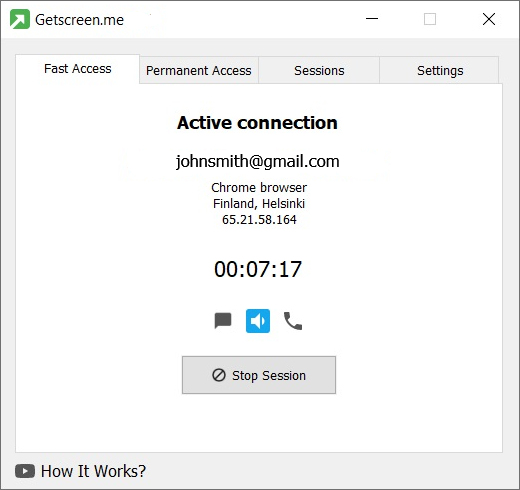Minimize the Getscreen.me window
The image size is (520, 490).
pos(372,19)
